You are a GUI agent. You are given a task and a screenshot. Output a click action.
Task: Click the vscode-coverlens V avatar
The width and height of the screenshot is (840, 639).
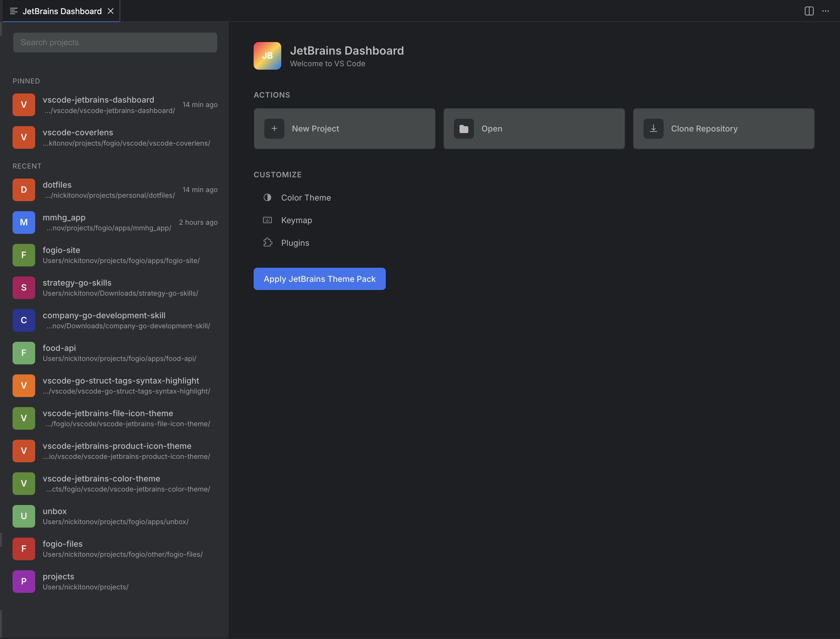[x=24, y=137]
